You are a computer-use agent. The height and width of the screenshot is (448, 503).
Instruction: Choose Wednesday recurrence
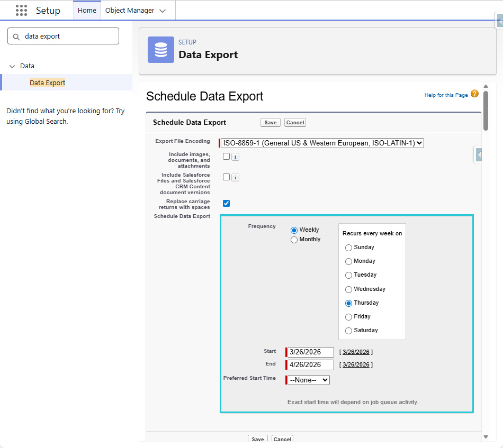(348, 289)
